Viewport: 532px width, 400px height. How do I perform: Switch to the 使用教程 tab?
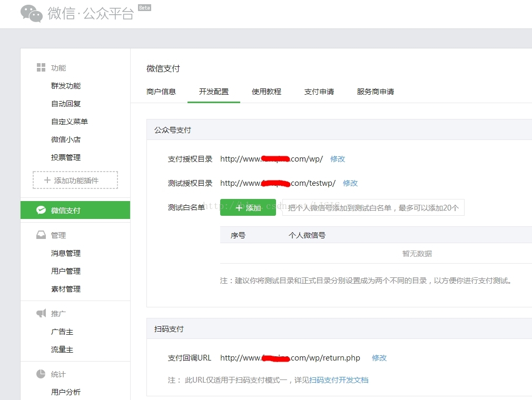[267, 92]
